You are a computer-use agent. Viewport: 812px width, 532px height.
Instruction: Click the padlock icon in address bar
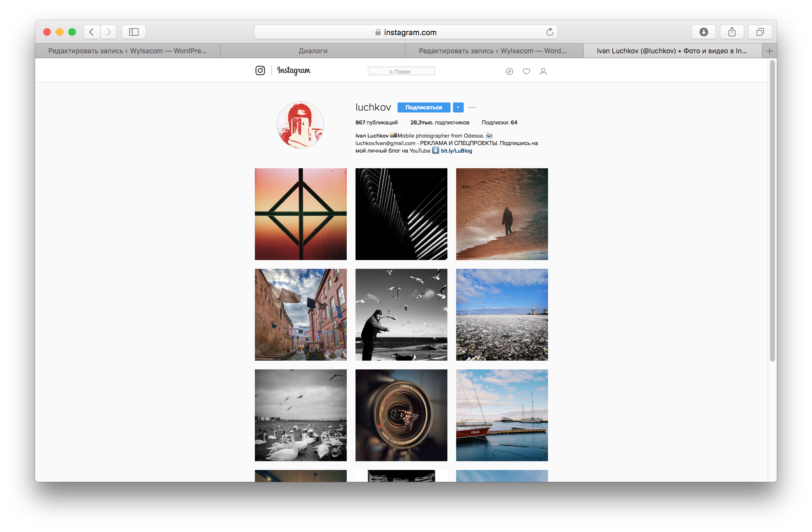pyautogui.click(x=378, y=32)
